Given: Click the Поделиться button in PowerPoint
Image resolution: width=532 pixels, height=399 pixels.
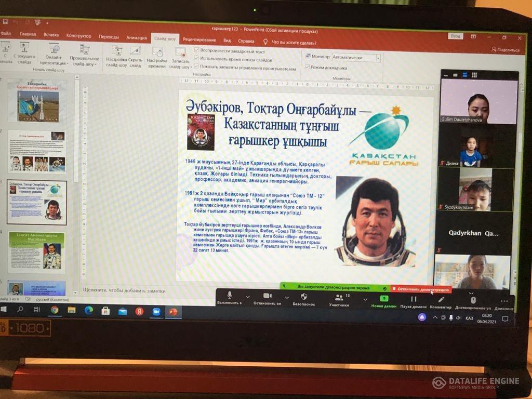Looking at the screenshot, I should (x=505, y=50).
